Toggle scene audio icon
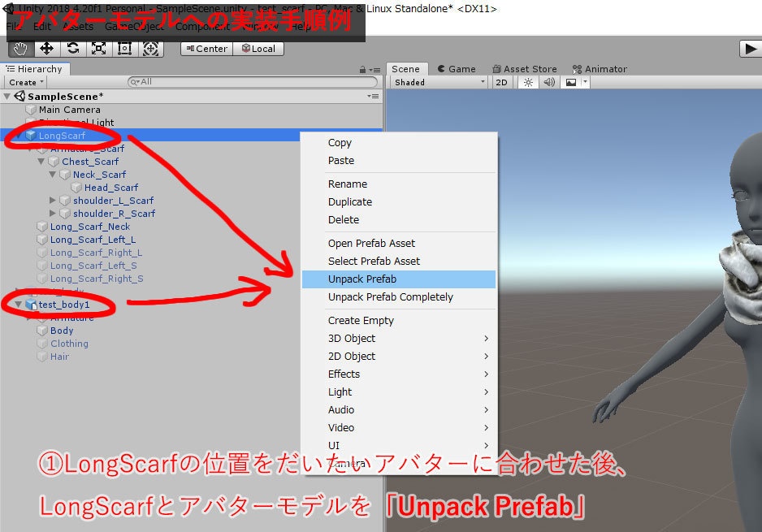762x532 pixels. point(549,82)
